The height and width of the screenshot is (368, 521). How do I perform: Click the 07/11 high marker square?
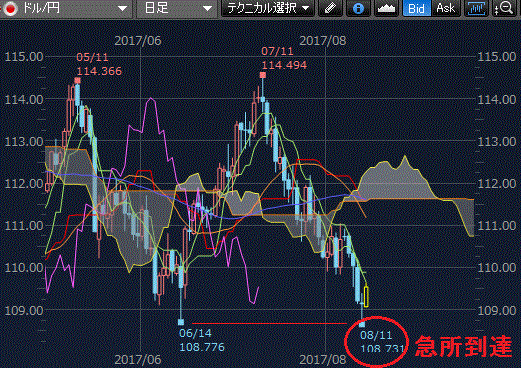263,75
